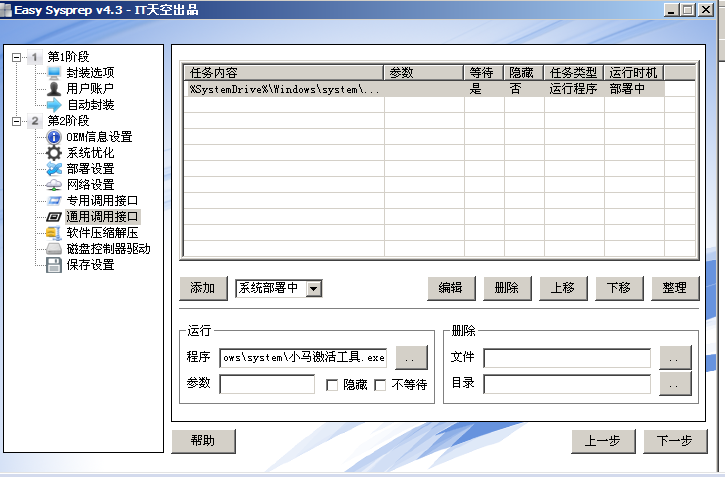Click the 编辑 button

point(451,288)
